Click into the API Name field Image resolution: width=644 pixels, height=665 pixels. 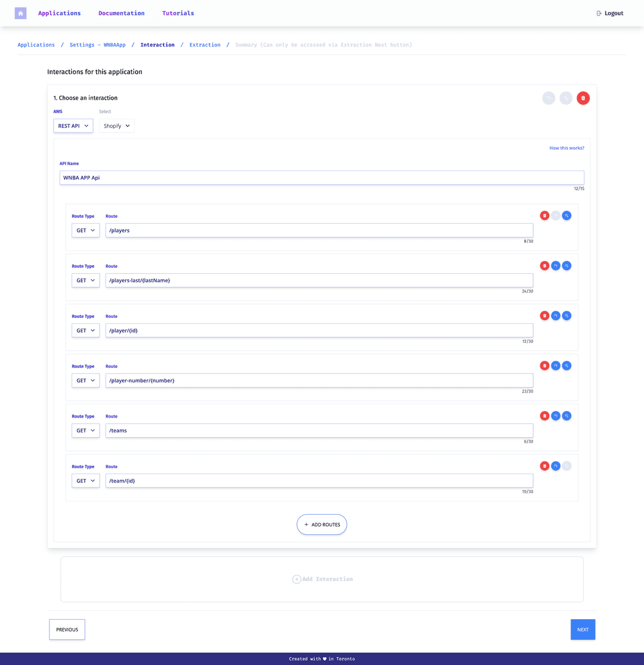click(321, 178)
